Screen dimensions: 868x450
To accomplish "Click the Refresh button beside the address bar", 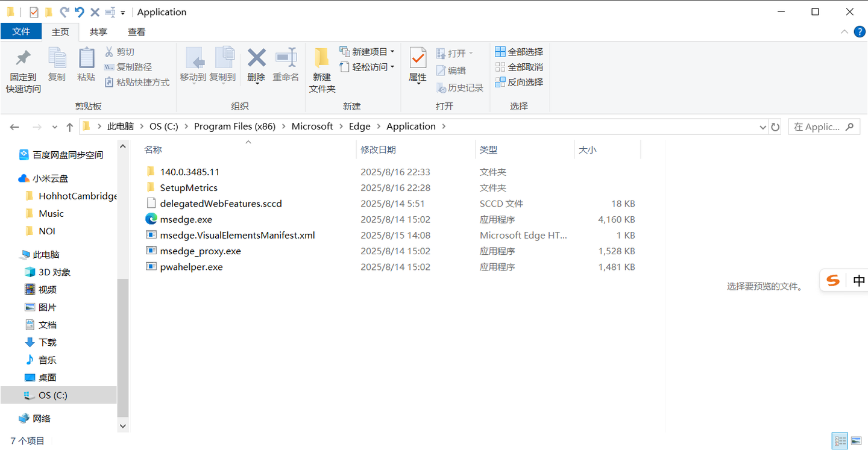I will pos(775,127).
